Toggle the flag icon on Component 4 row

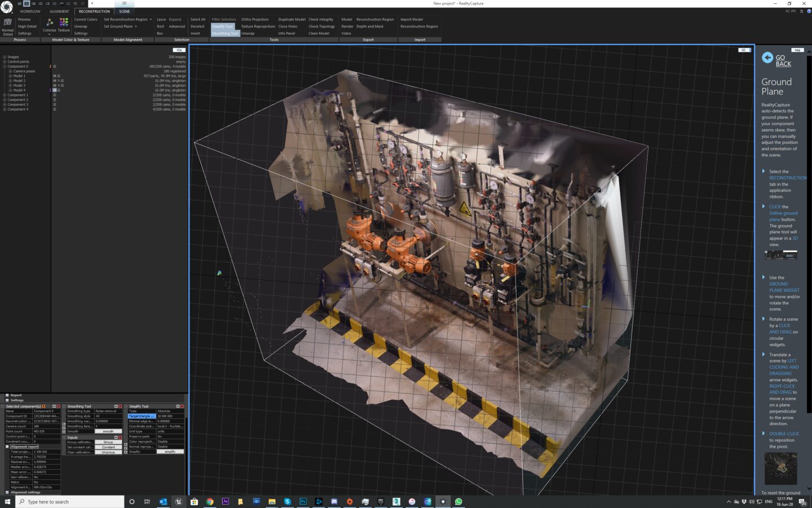55,110
